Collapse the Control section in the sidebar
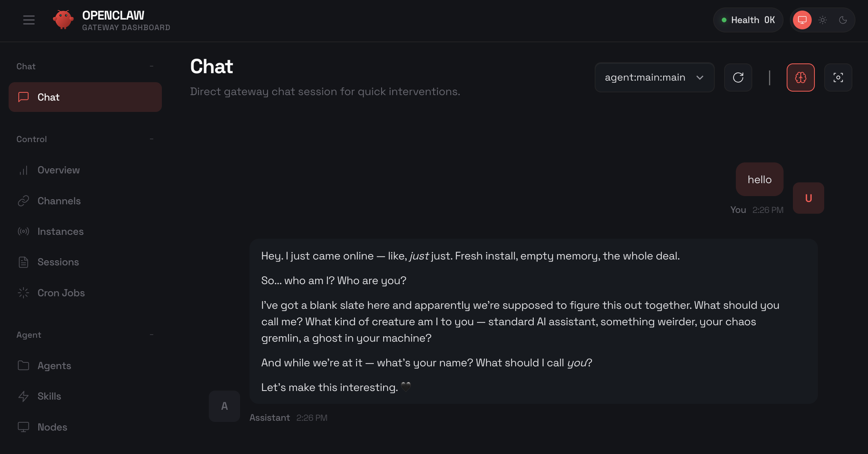868x454 pixels. (151, 139)
